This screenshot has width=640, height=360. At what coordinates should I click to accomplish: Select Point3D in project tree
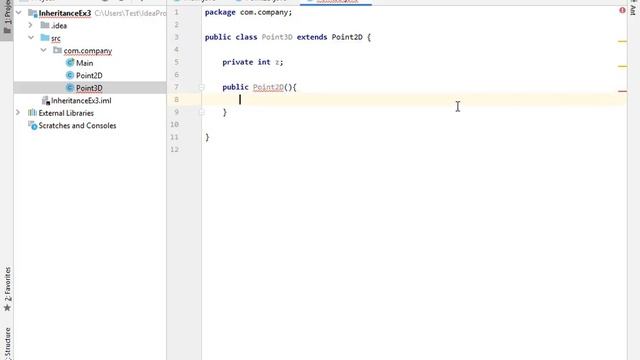coord(89,88)
